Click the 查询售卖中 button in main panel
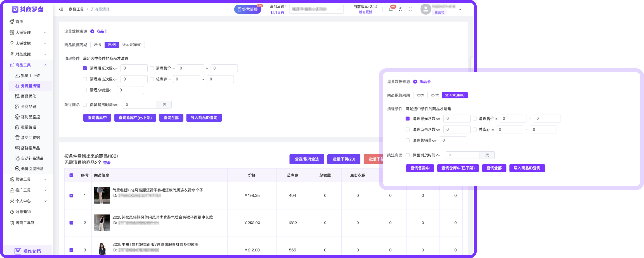This screenshot has height=258, width=644. coord(97,118)
